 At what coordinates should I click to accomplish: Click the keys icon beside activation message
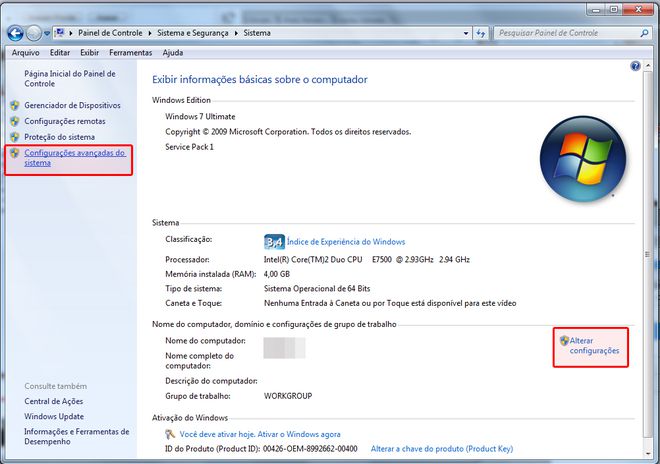[x=170, y=434]
